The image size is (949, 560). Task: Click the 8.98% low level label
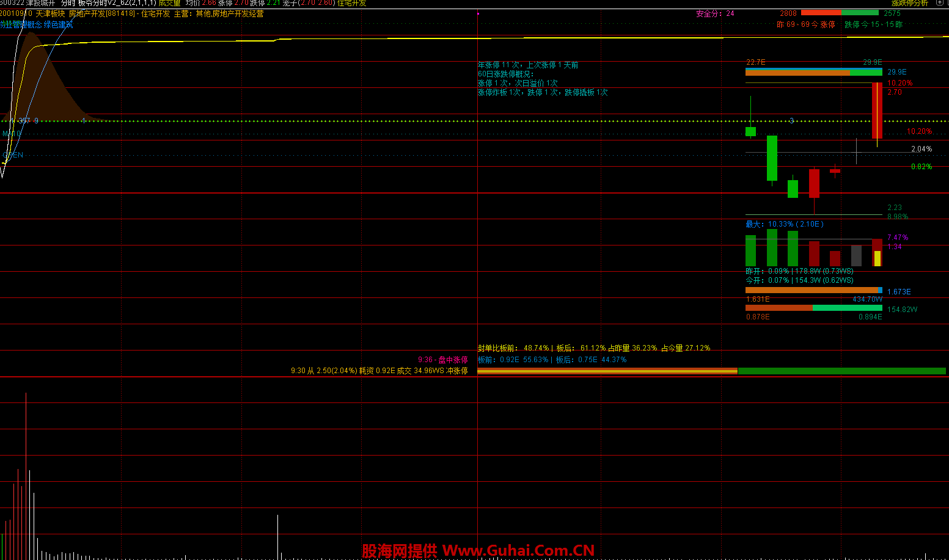[898, 217]
